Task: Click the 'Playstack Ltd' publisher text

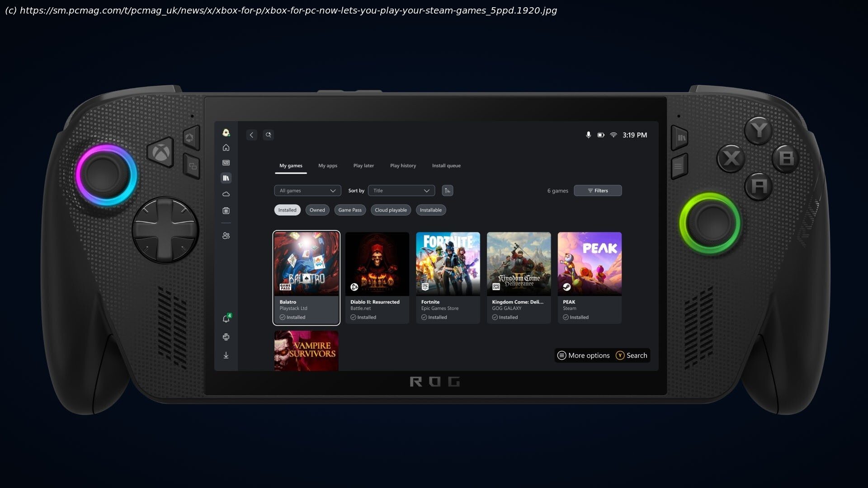Action: point(293,309)
